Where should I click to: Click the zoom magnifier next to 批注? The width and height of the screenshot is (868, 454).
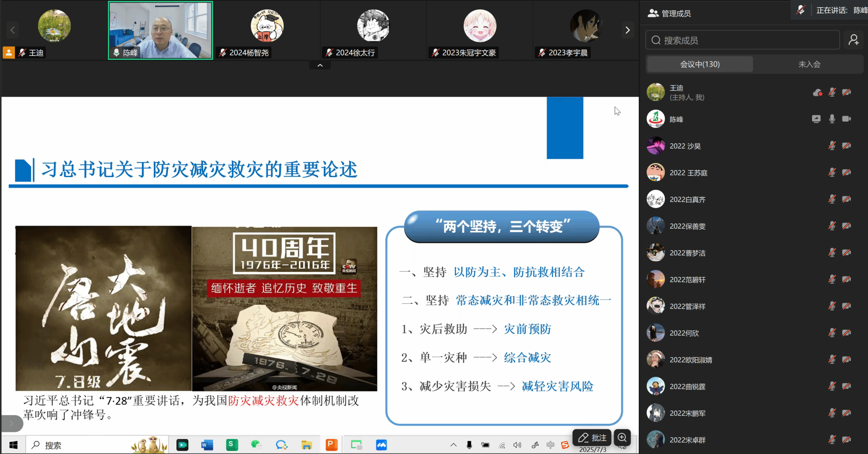(x=622, y=437)
